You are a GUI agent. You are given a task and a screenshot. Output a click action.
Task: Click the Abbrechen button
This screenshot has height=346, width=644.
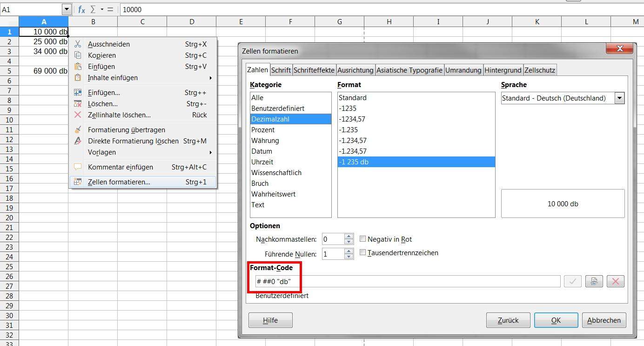tap(604, 320)
